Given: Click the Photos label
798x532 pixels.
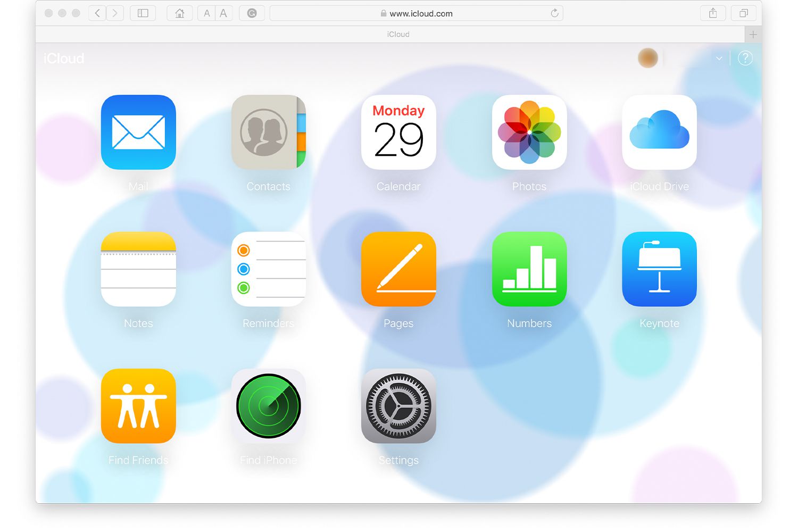Looking at the screenshot, I should coord(529,187).
